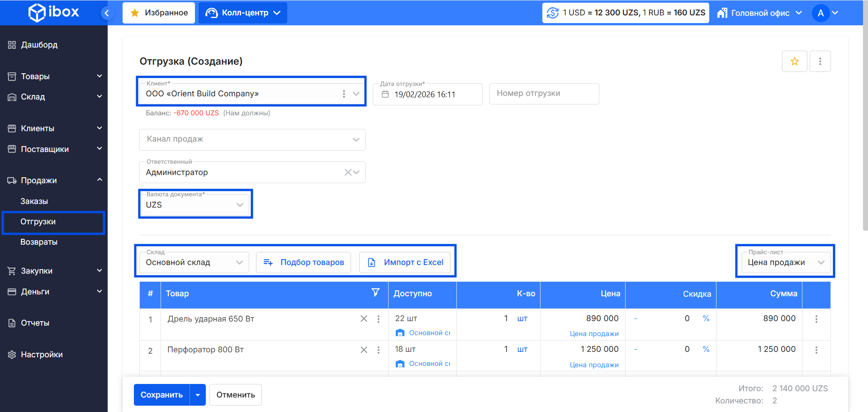
Task: Open the Валюта документа dropdown
Action: (240, 205)
